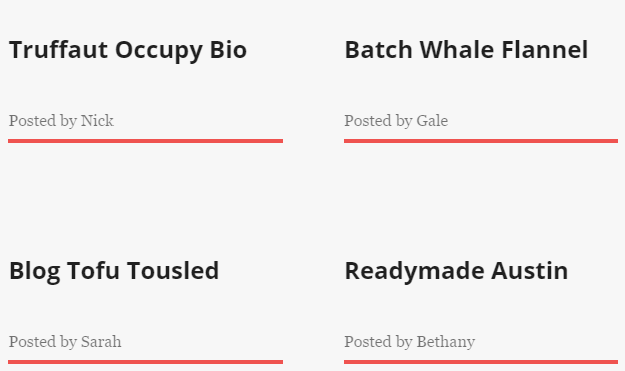This screenshot has width=625, height=371.
Task: Open the Truffaut Occupy Bio post
Action: click(128, 51)
